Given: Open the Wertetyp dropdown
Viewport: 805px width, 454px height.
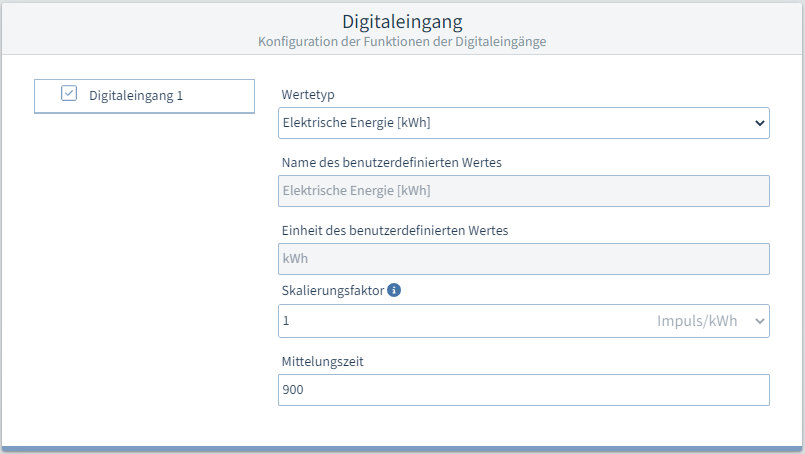Looking at the screenshot, I should click(510, 123).
